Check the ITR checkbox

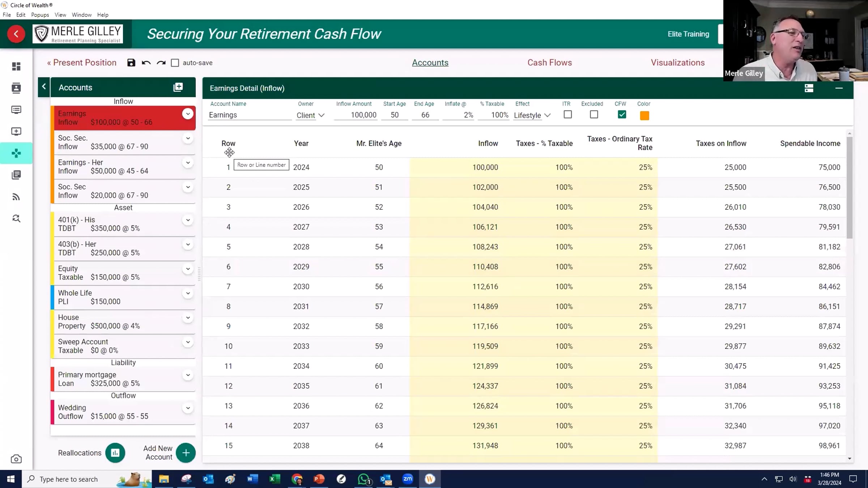[x=567, y=115]
